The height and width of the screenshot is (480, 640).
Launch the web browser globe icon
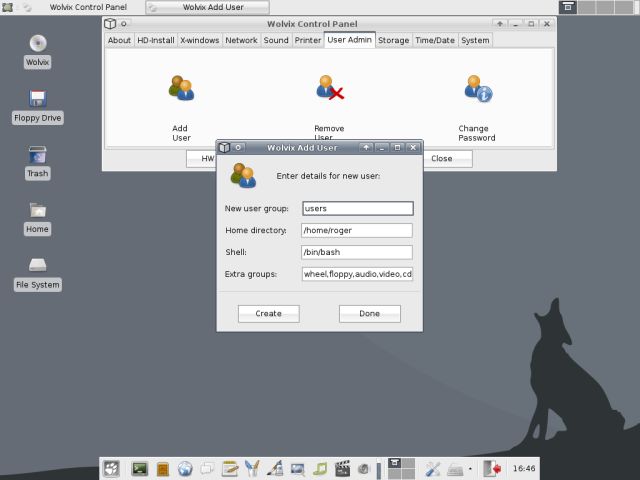tap(185, 469)
